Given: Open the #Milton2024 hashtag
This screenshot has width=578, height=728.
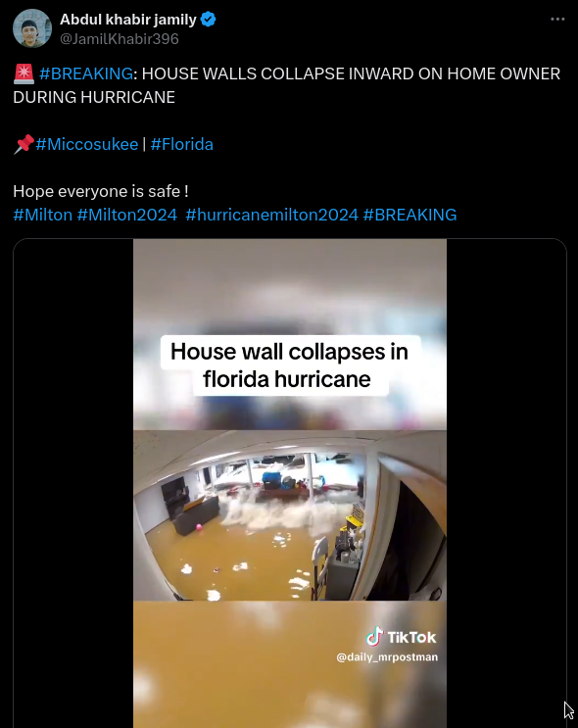Looking at the screenshot, I should click(x=127, y=215).
